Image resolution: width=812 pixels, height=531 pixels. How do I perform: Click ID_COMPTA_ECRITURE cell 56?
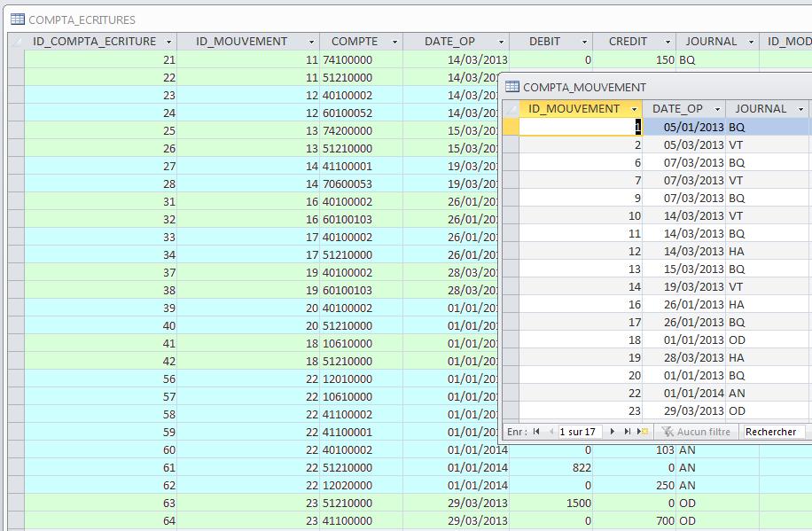click(101, 379)
